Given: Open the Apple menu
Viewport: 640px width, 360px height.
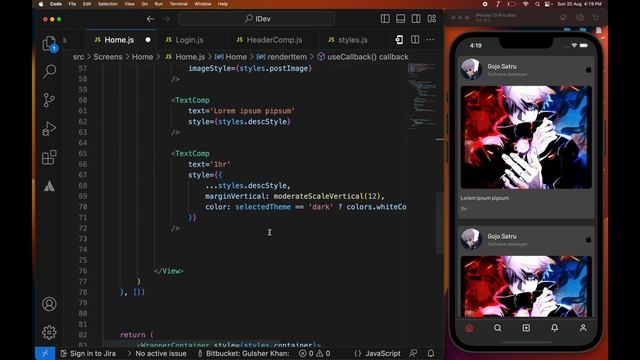Looking at the screenshot, I should [41, 4].
